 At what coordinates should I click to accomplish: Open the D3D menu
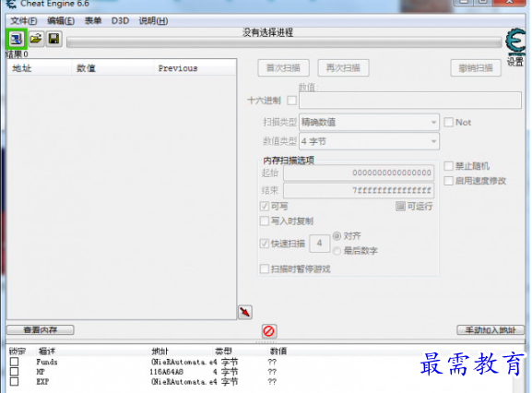(120, 21)
